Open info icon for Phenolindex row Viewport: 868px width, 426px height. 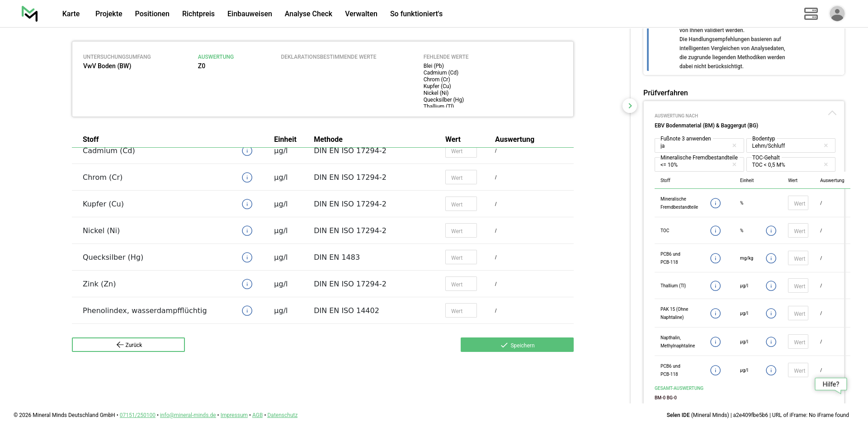click(247, 311)
